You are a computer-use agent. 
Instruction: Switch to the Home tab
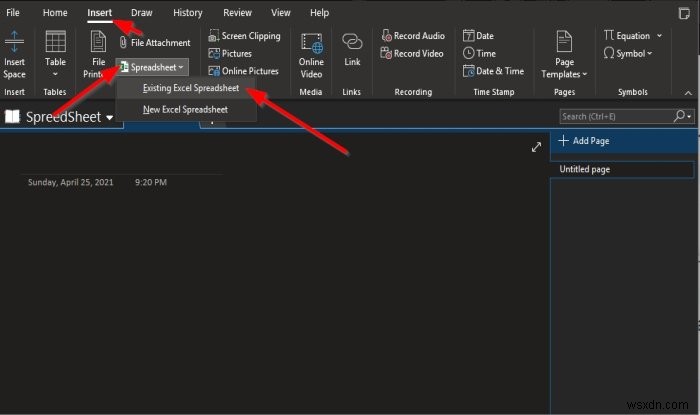point(55,12)
